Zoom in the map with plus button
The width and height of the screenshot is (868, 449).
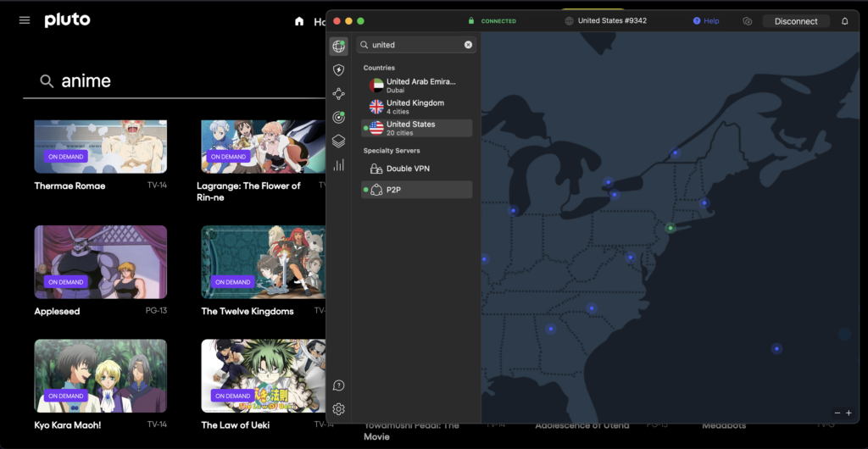click(849, 413)
